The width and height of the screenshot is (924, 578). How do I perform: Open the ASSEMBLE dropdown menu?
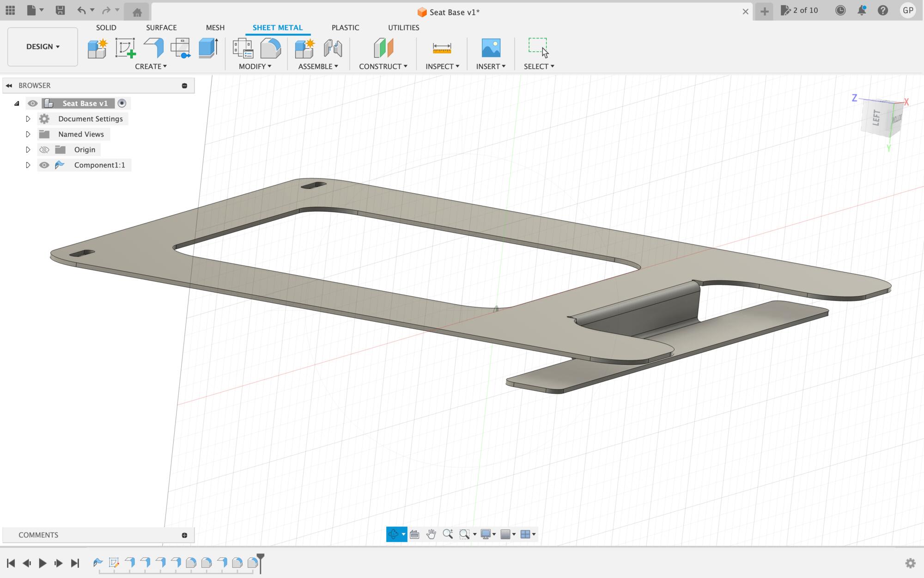pos(318,67)
